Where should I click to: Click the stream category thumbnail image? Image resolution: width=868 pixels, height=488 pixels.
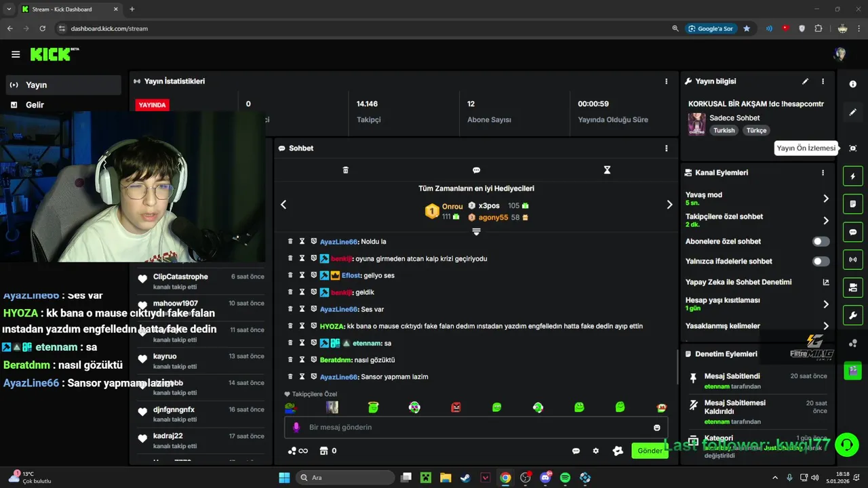point(696,124)
